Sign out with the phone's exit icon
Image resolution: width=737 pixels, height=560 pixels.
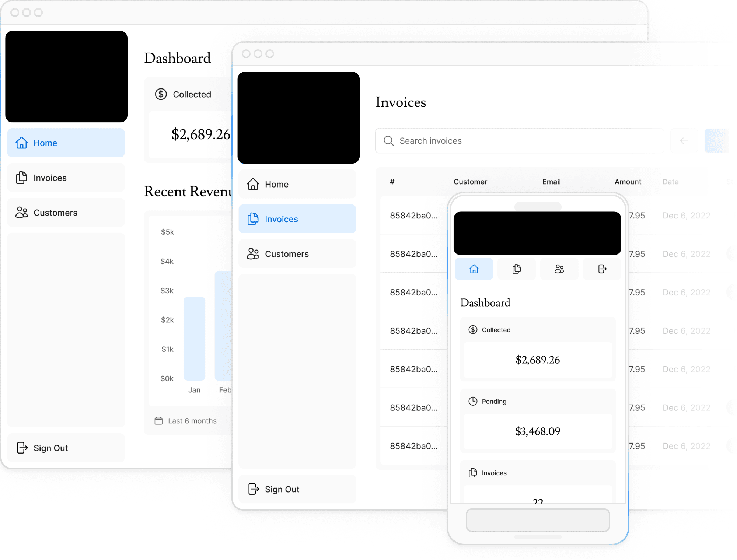pos(602,269)
